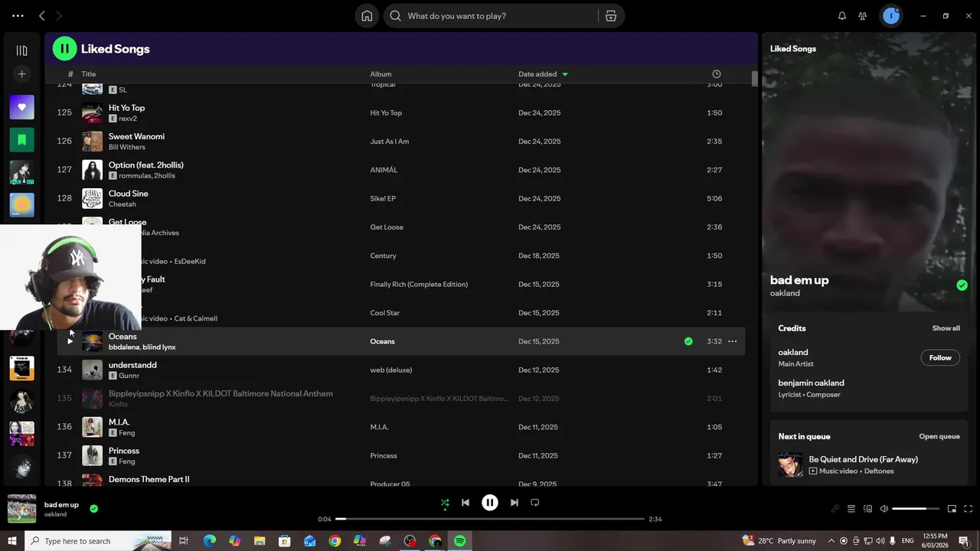The height and width of the screenshot is (551, 980).
Task: Toggle the queue icon in the bottom bar
Action: (851, 509)
